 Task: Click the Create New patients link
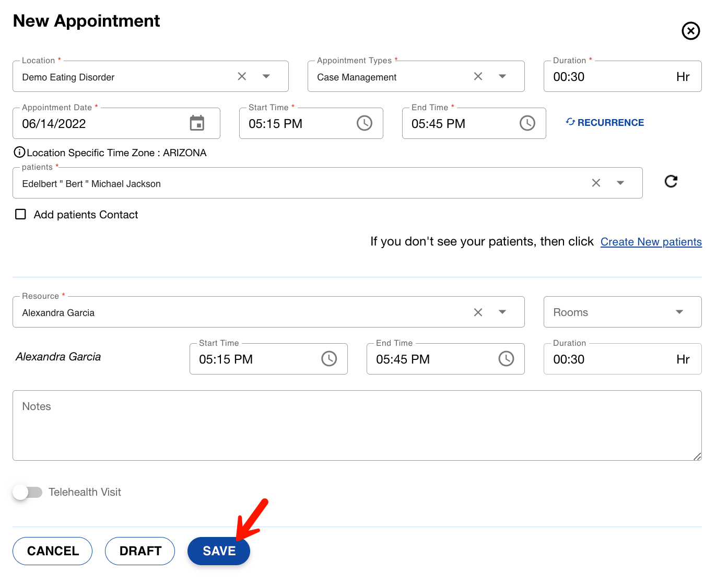[651, 242]
